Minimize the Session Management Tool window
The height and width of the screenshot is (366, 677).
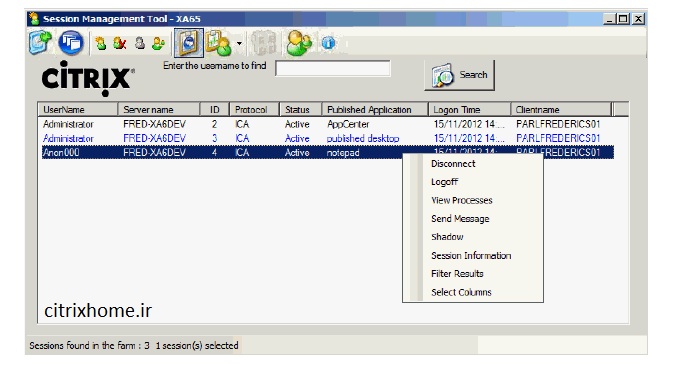(609, 19)
